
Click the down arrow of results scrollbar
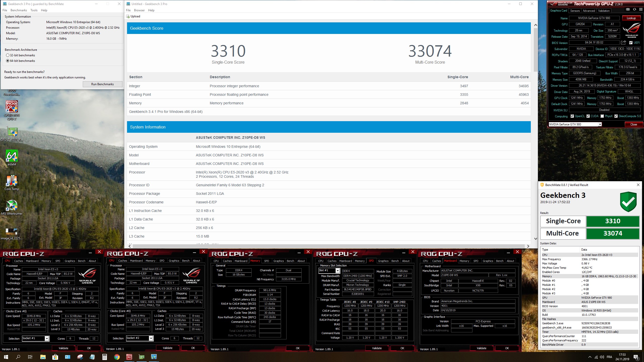pyautogui.click(x=536, y=239)
